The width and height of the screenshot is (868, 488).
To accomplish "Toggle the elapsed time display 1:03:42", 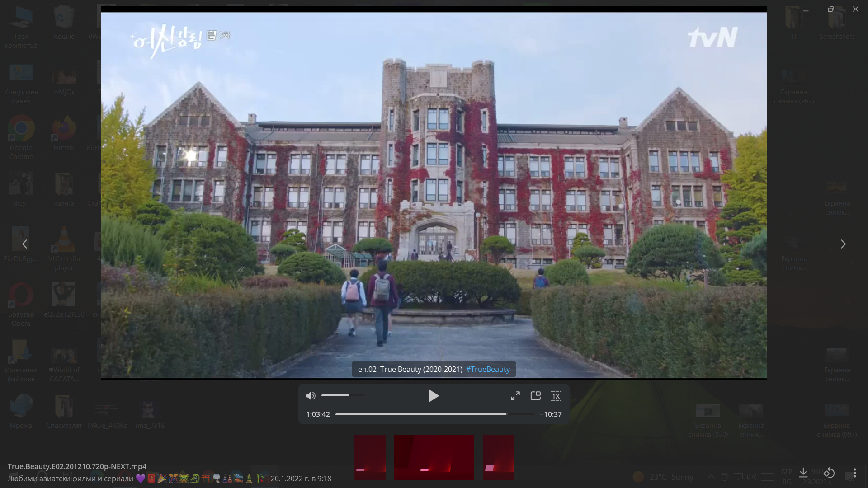I will click(x=318, y=414).
